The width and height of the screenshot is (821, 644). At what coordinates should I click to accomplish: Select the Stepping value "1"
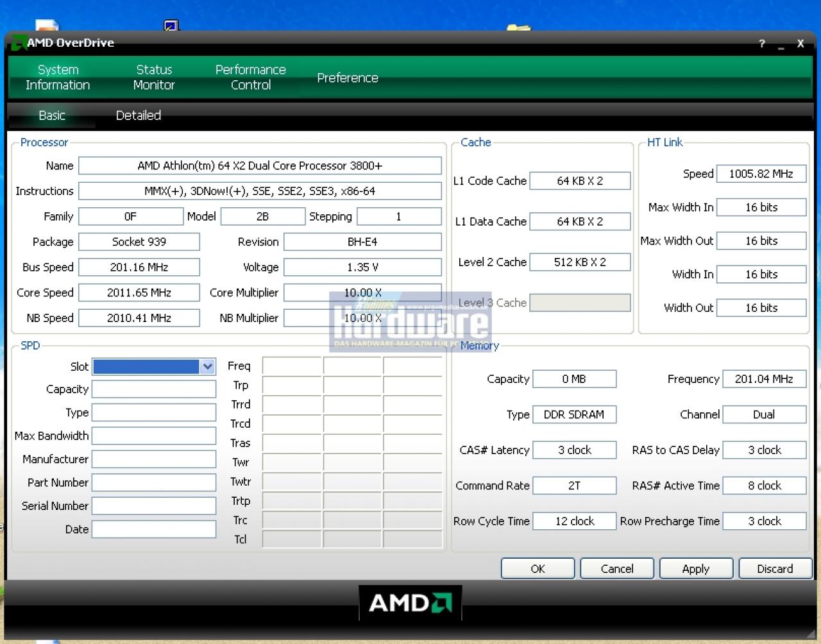point(399,217)
